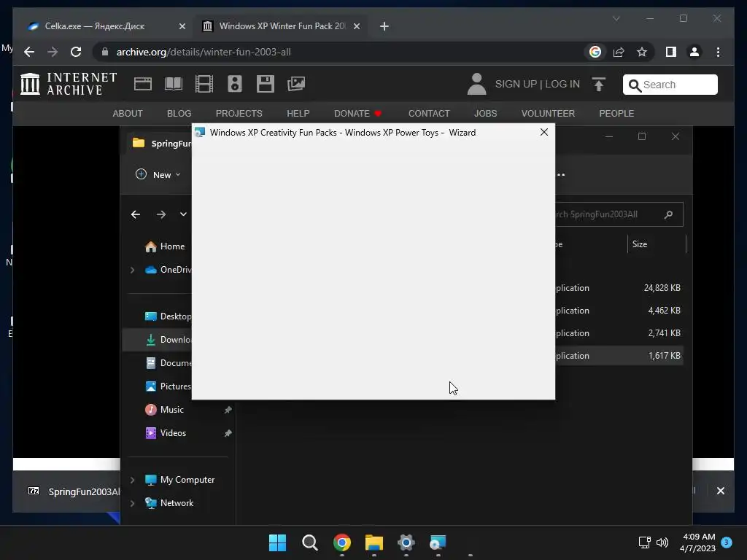Open the Texts book icon
The height and width of the screenshot is (560, 747).
(174, 84)
